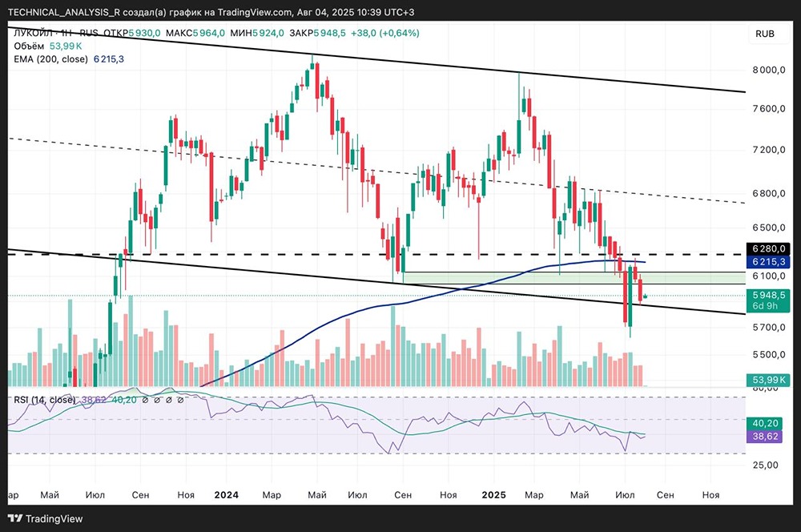The image size is (801, 532).
Task: Click the Объём 53,99 K volume legend
Action: 47,46
